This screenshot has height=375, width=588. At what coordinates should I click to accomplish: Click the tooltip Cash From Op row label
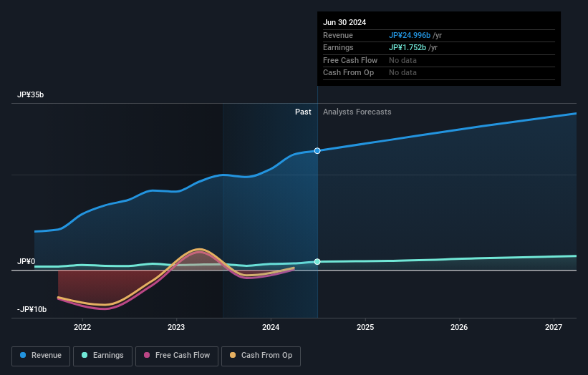pyautogui.click(x=348, y=73)
